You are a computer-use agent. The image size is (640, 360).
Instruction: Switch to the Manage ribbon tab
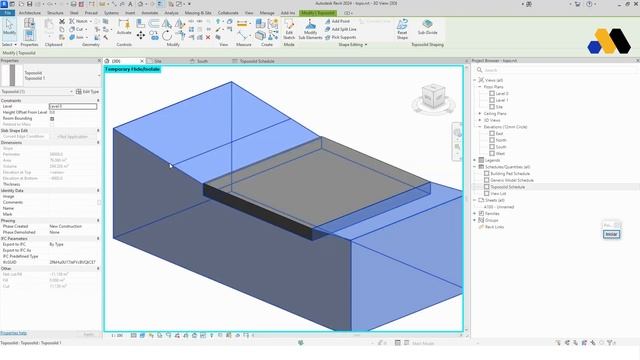[267, 13]
